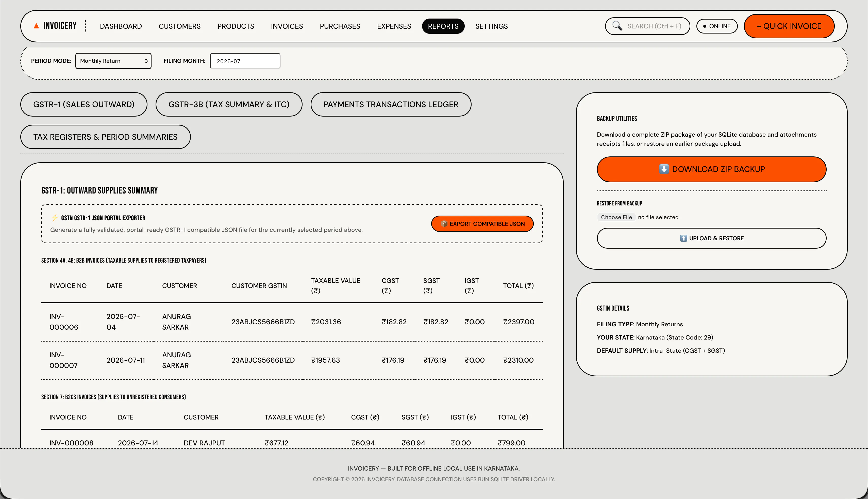Open the Purchases section
The width and height of the screenshot is (868, 499).
tap(340, 26)
